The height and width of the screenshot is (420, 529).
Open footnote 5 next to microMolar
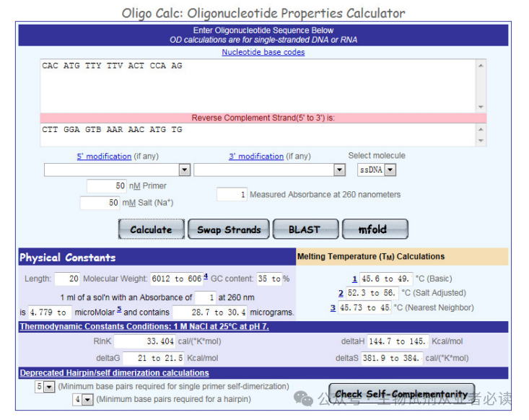click(x=119, y=309)
